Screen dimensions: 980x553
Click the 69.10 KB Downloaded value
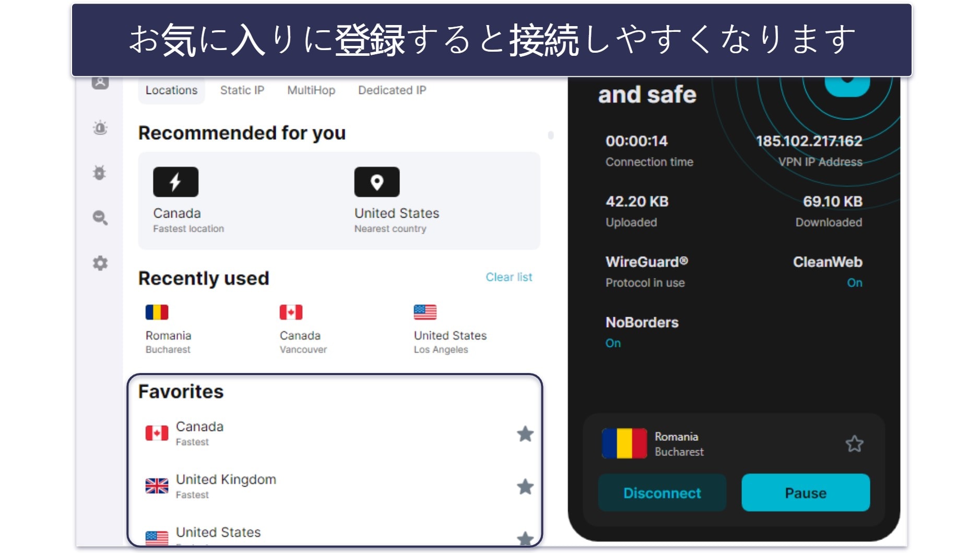[832, 201]
